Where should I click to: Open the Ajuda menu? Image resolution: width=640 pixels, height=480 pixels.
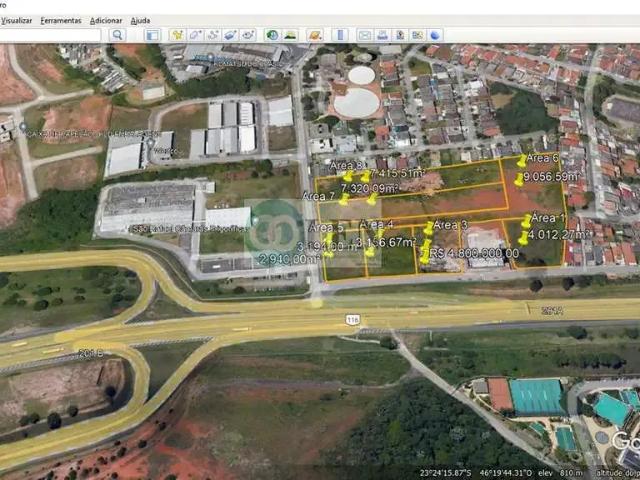pos(140,20)
